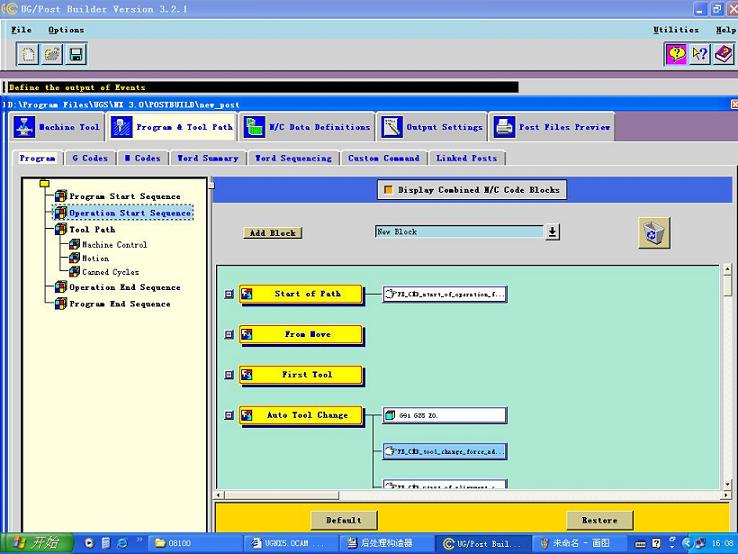738x554 pixels.
Task: Click the horizontal scrollbar thumb
Action: pos(281,495)
